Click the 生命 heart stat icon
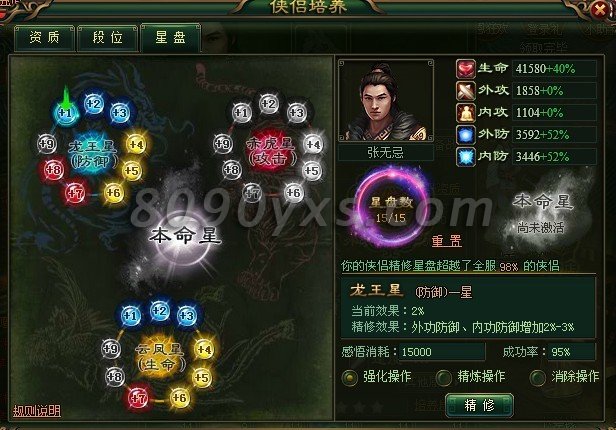 (466, 69)
